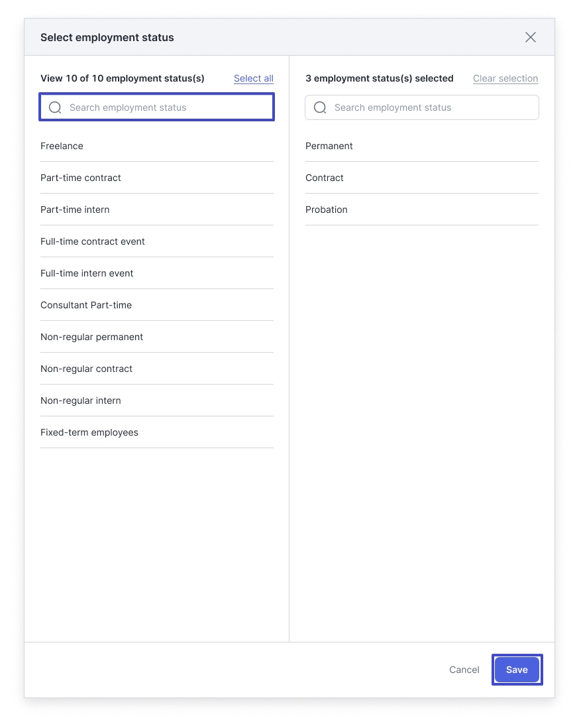Pick the Part-time intern option
The image size is (579, 728).
(x=75, y=210)
